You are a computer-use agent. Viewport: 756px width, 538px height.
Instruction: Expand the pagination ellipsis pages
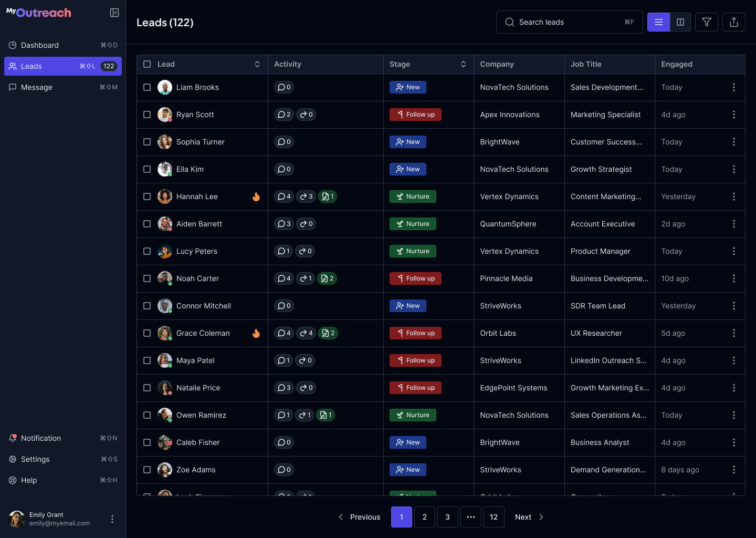[x=471, y=517]
